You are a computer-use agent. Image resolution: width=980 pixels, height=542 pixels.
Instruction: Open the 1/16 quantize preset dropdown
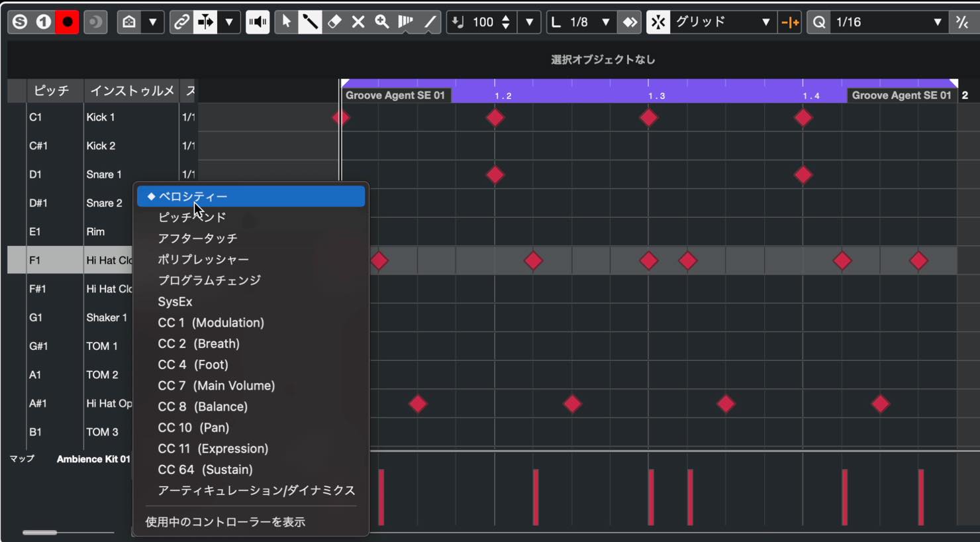coord(889,22)
